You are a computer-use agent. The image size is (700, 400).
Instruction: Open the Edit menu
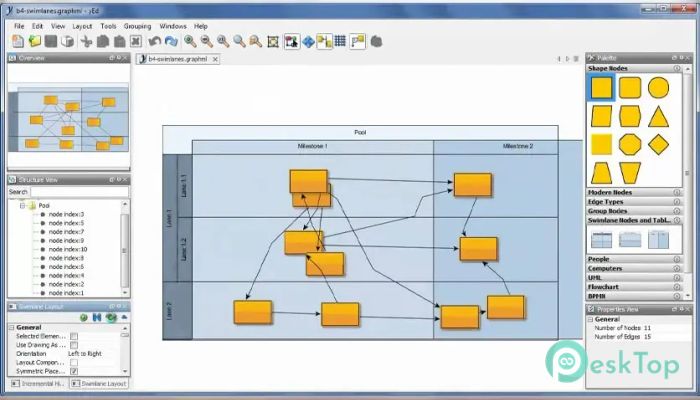coord(38,26)
